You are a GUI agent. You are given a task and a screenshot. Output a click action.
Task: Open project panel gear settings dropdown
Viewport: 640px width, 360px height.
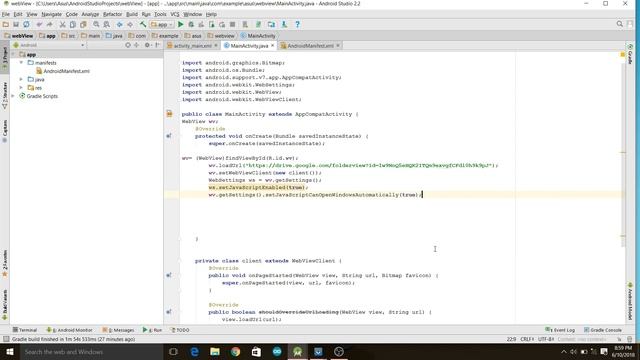click(x=148, y=45)
